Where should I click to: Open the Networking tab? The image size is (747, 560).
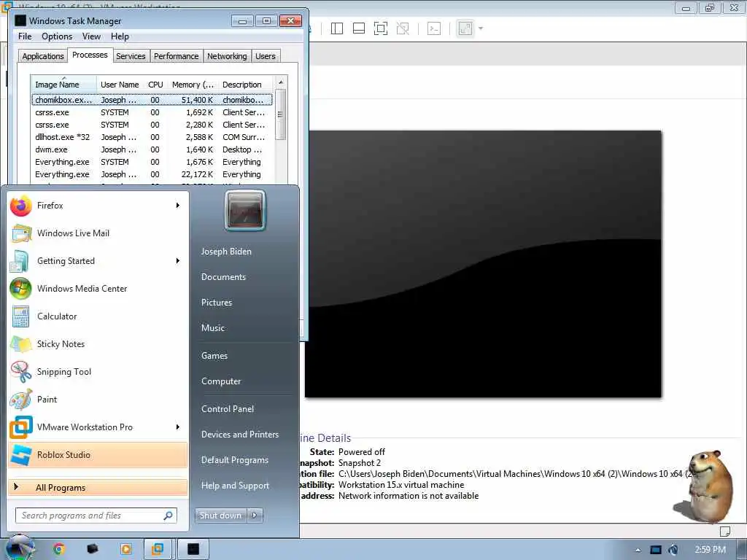pyautogui.click(x=227, y=56)
